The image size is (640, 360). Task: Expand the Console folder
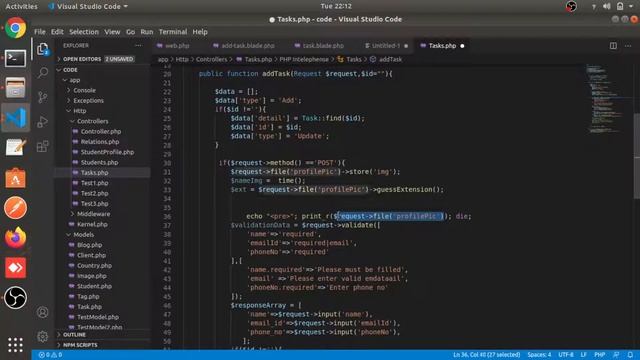(103, 90)
